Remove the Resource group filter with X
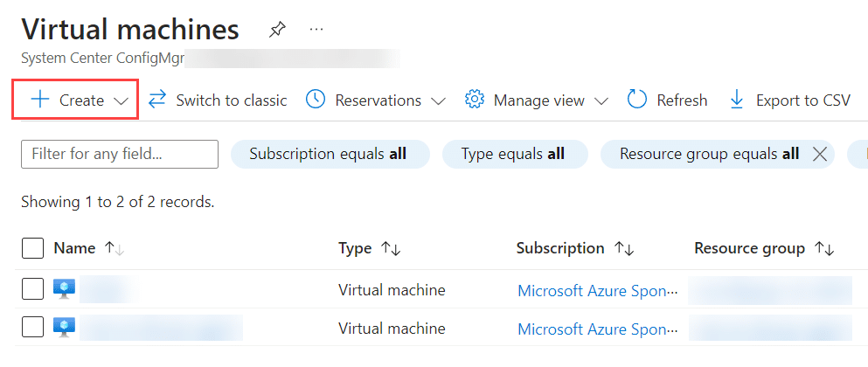The height and width of the screenshot is (367, 868). click(819, 155)
